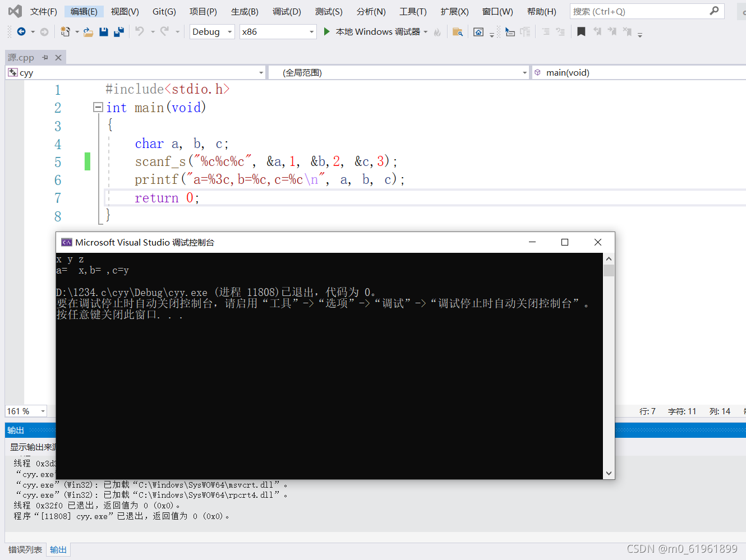This screenshot has width=746, height=560.
Task: Navigate backward with the blue arrow icon
Action: coord(21,32)
